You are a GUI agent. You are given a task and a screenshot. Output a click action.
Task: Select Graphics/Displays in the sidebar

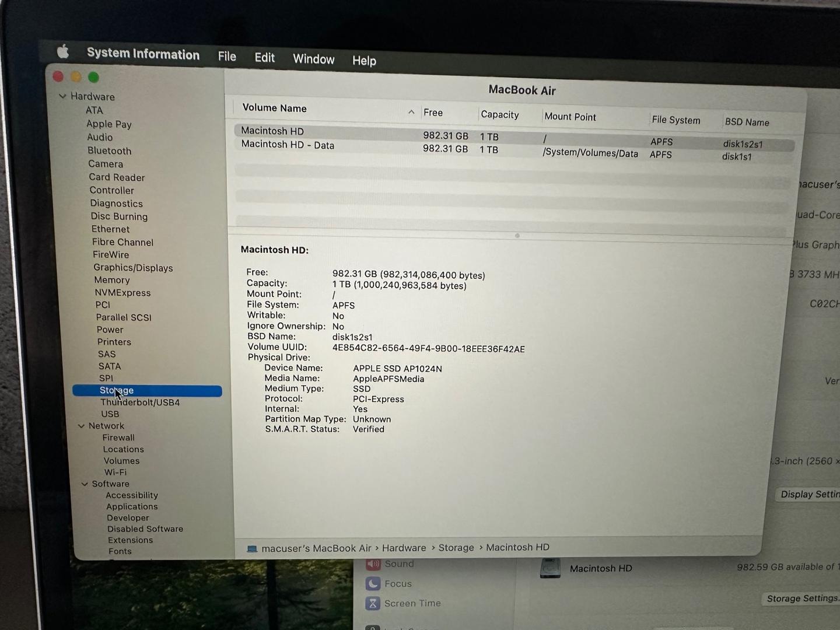[x=133, y=268]
